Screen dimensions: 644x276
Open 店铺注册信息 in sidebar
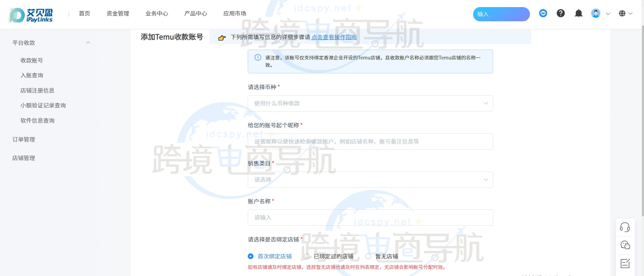[37, 91]
